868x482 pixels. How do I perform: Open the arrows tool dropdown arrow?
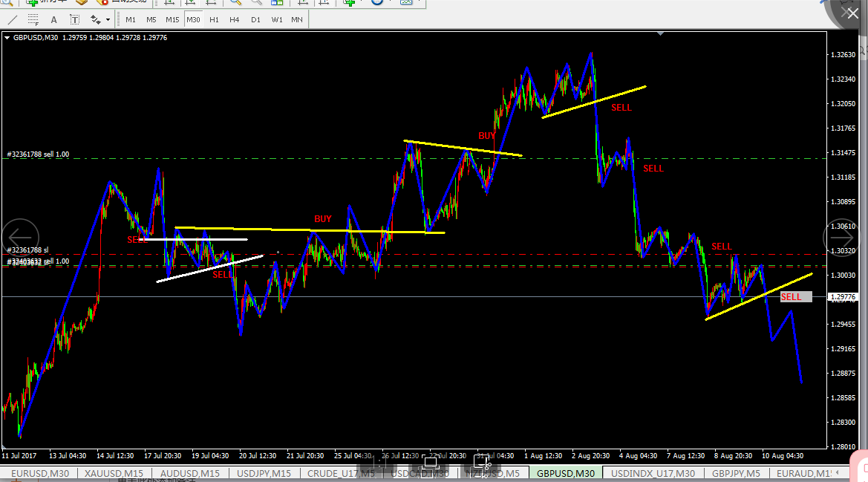[108, 20]
